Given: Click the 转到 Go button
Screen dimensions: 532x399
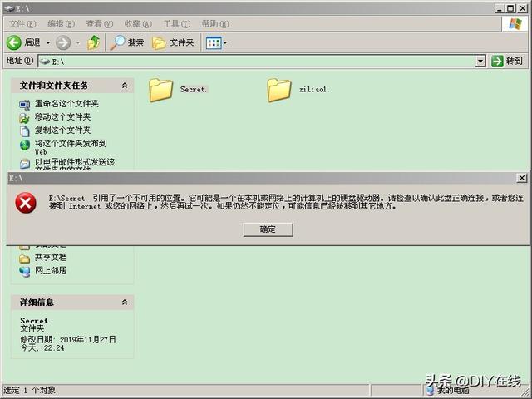Looking at the screenshot, I should click(x=507, y=61).
